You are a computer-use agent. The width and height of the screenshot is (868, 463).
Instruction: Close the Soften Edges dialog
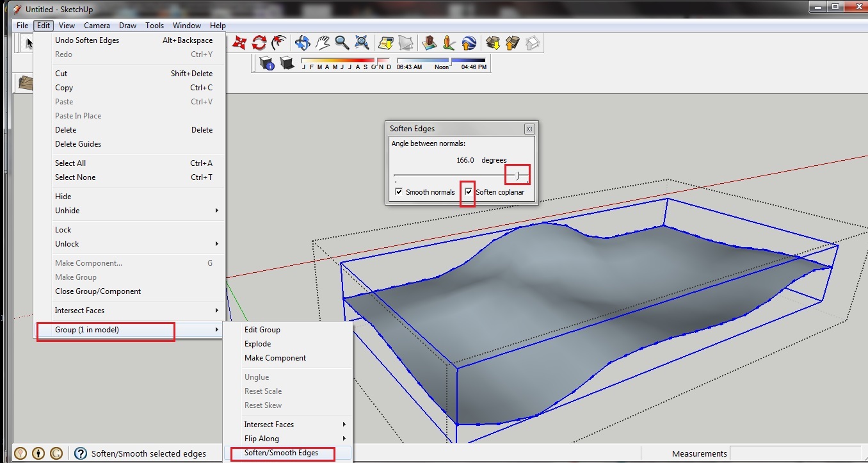click(x=529, y=129)
